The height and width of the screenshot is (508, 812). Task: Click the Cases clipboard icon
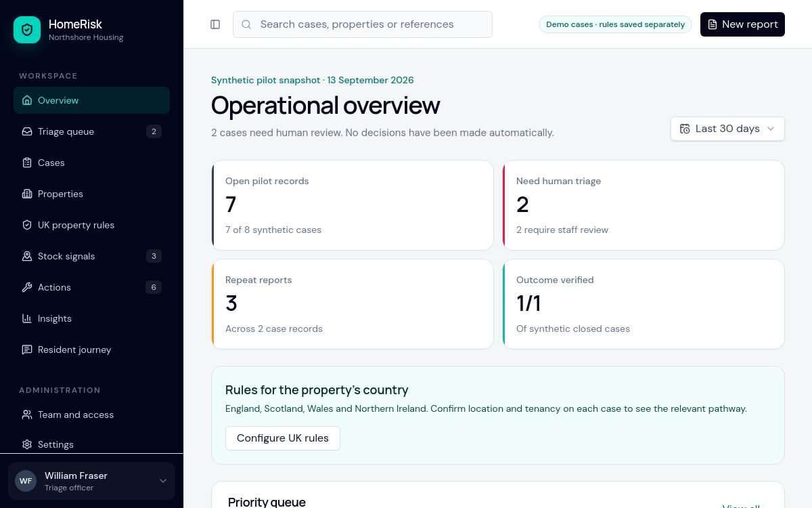[27, 163]
